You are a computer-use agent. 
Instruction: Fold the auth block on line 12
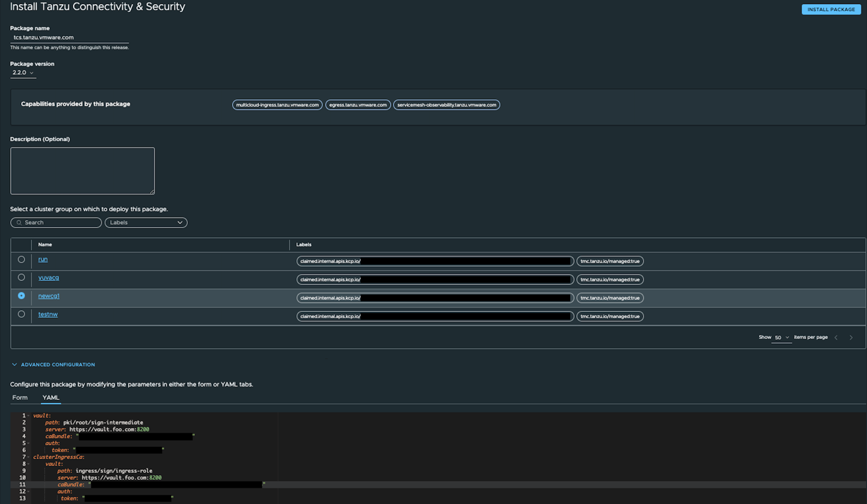point(28,492)
